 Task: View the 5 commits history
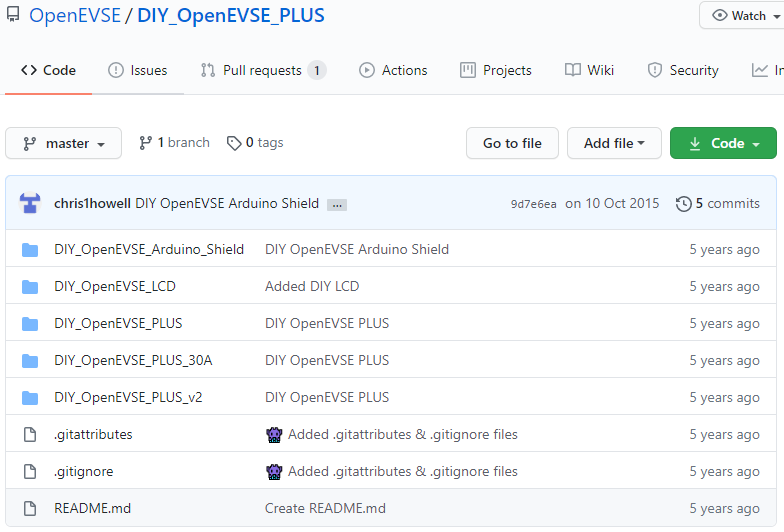point(718,204)
